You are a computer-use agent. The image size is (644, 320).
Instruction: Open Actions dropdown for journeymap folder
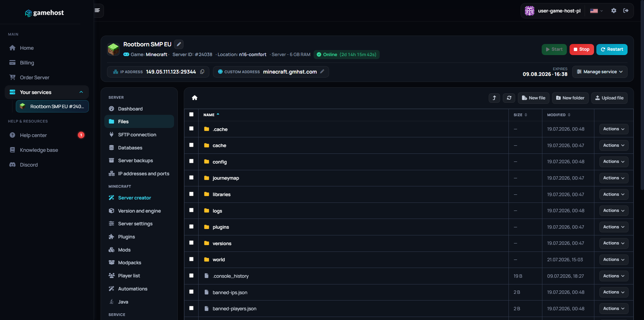click(x=614, y=178)
